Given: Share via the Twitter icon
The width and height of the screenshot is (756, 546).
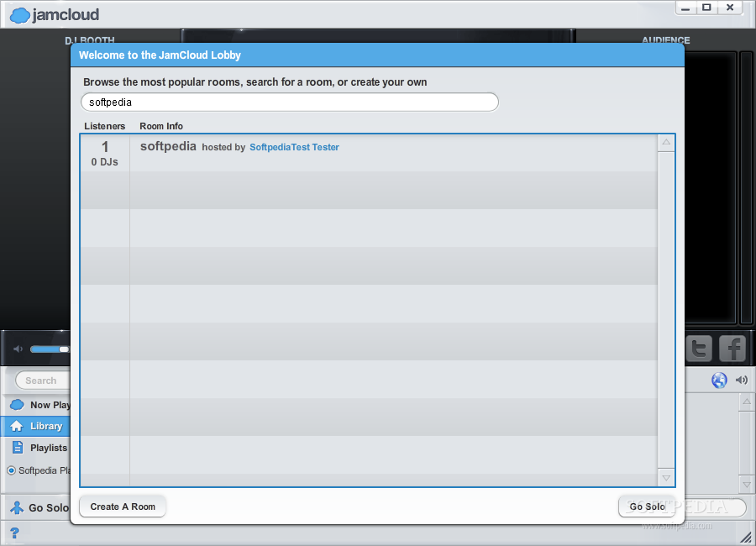Looking at the screenshot, I should pyautogui.click(x=699, y=349).
